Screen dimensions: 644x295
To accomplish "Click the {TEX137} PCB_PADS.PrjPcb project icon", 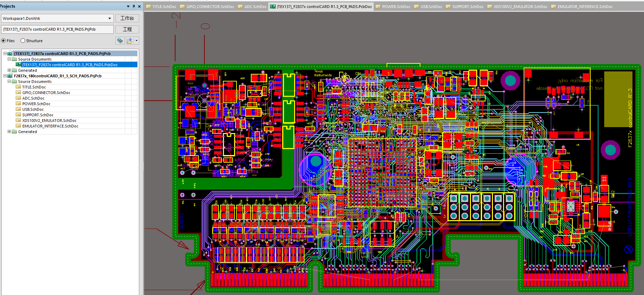I will 10,54.
